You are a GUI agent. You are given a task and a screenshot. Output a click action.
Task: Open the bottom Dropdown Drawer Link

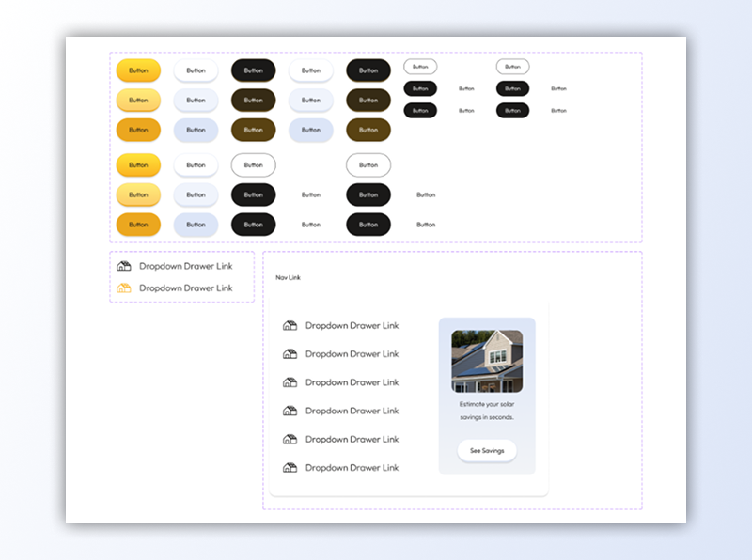click(x=352, y=468)
